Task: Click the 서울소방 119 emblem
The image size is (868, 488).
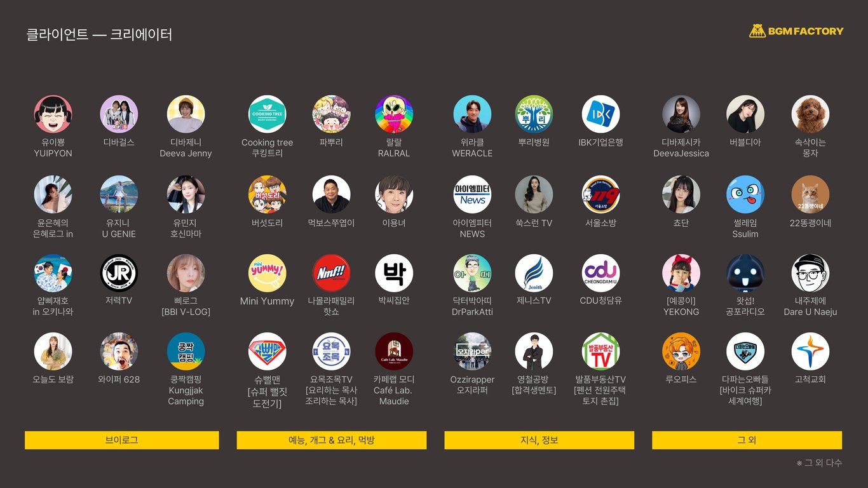Action: tap(600, 194)
